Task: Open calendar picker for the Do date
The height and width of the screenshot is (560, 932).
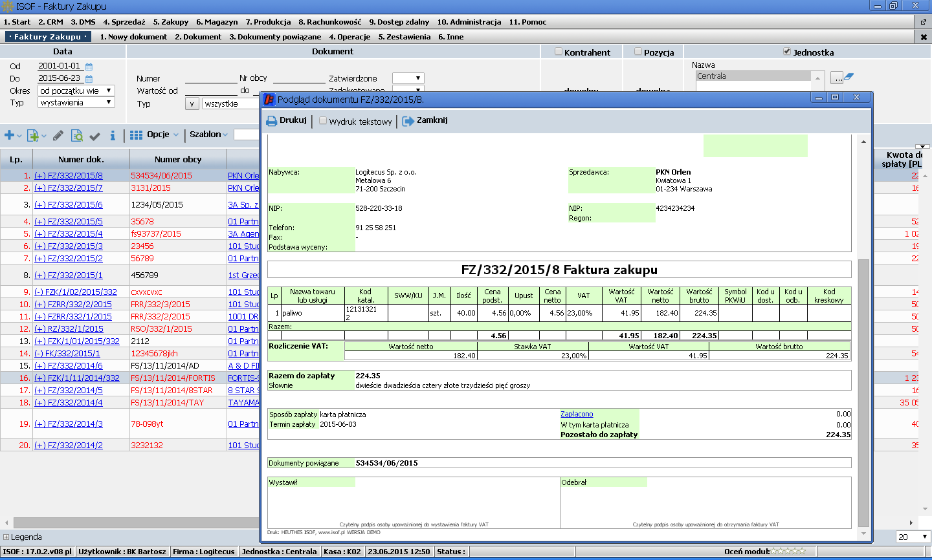Action: (x=89, y=79)
